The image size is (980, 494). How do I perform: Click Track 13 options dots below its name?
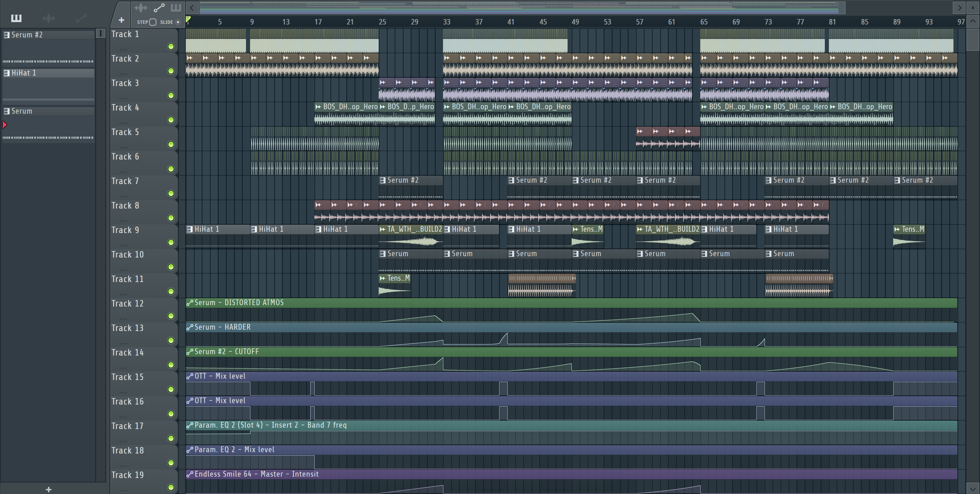coord(123,343)
